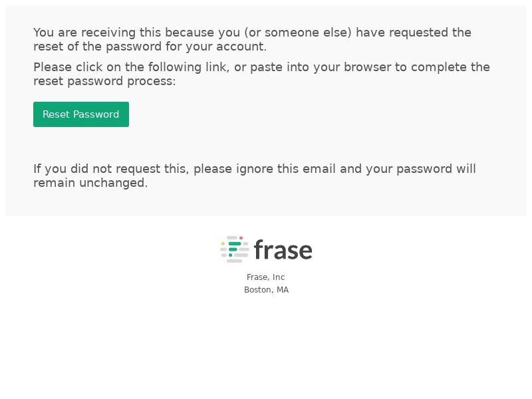Screen dimensions: 532x399
Task: Click the green bar in the Frase logo
Action: (x=235, y=243)
